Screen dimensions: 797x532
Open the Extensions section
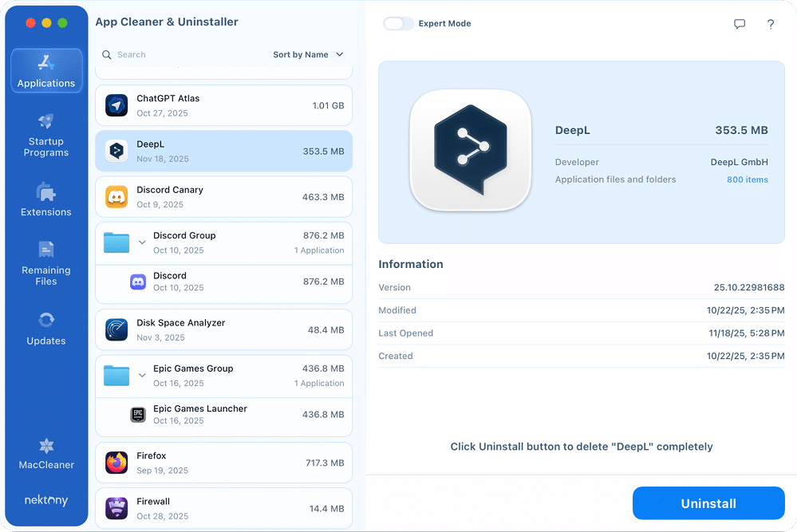coord(45,199)
